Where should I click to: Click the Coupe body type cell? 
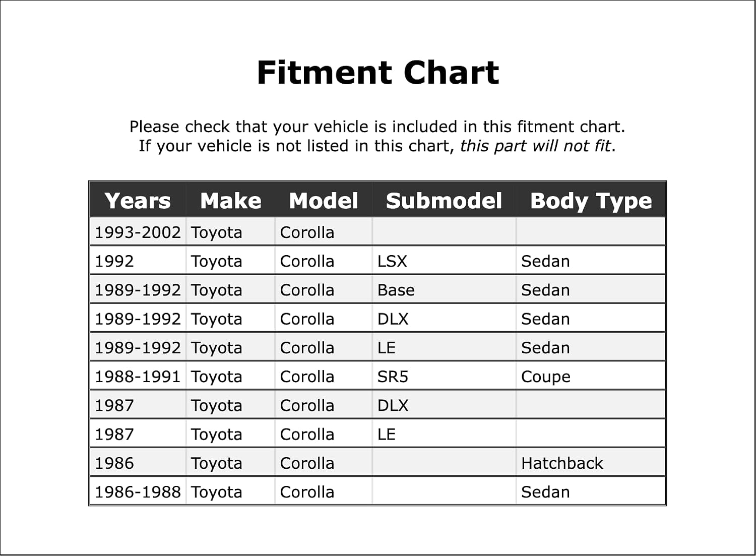coord(591,376)
